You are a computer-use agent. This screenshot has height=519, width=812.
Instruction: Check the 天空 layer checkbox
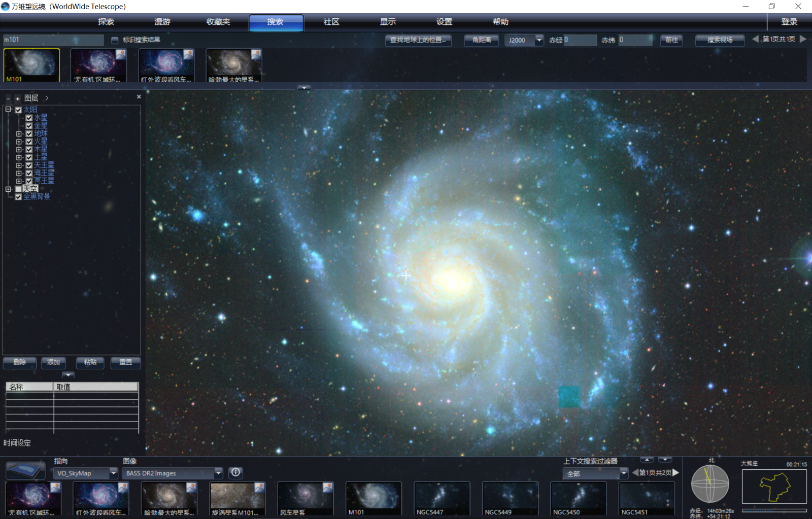[x=18, y=189]
